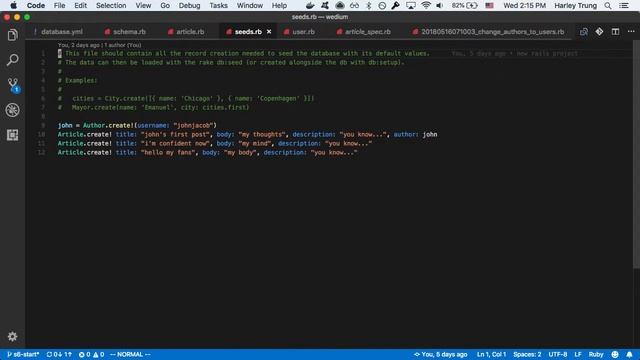Click the volume icon in menu bar
This screenshot has width=640, height=360.
tap(440, 6)
